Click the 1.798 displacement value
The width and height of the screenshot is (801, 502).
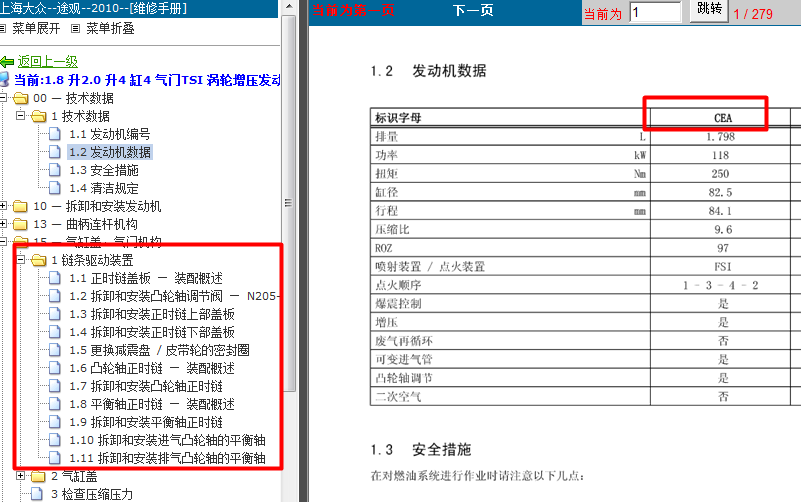(x=720, y=137)
